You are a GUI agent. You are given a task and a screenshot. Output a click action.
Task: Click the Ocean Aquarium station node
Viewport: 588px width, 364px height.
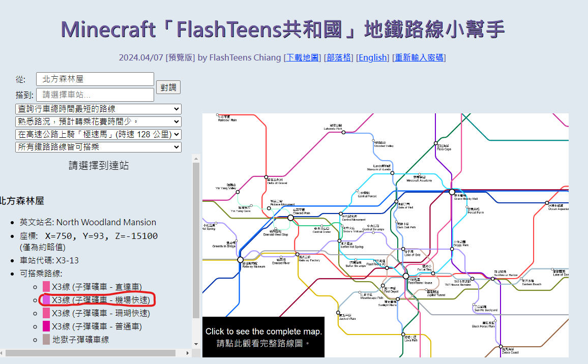tap(547, 203)
